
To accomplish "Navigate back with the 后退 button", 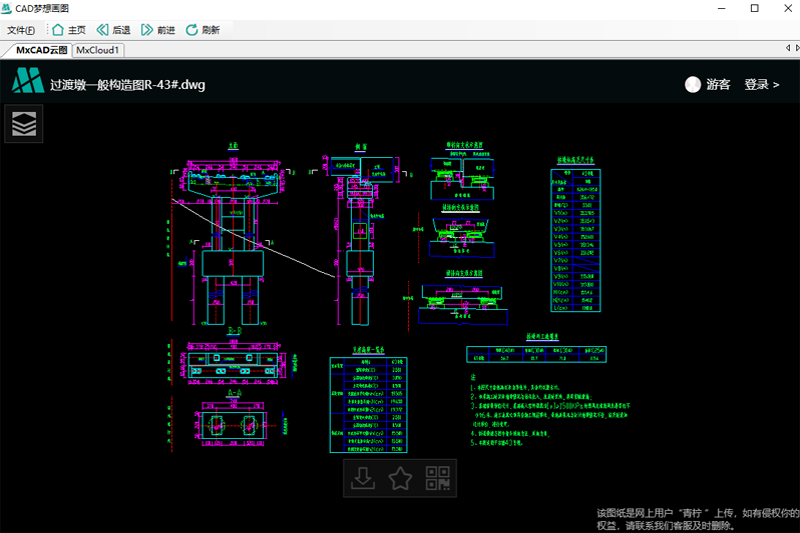I will click(x=113, y=30).
